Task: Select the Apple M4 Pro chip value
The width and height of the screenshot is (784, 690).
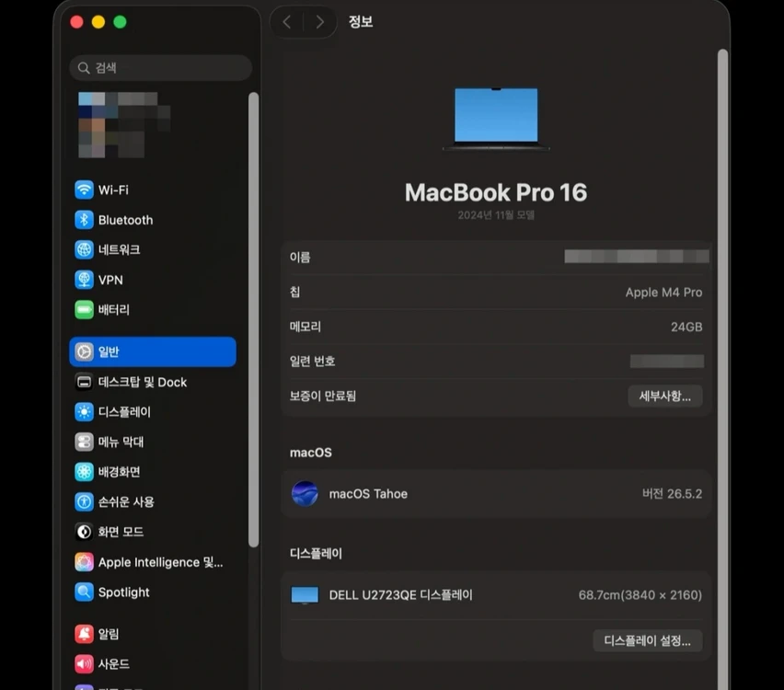Action: (663, 292)
